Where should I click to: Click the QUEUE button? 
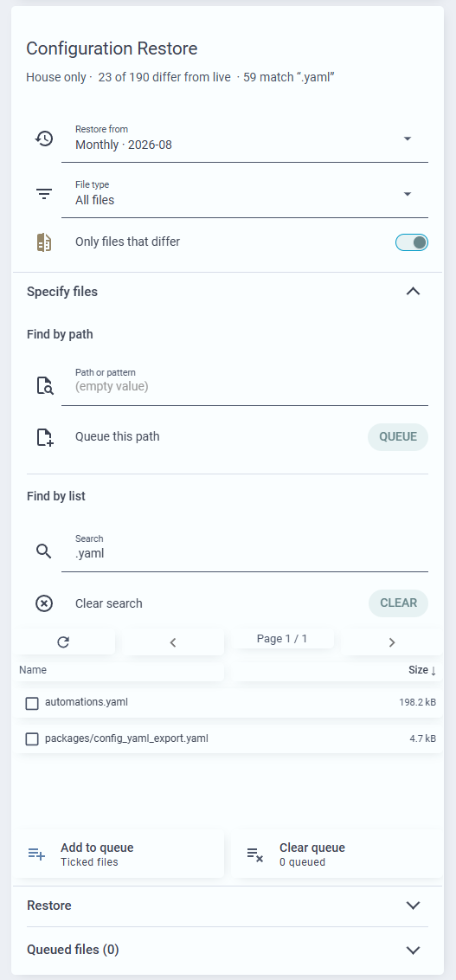point(398,437)
